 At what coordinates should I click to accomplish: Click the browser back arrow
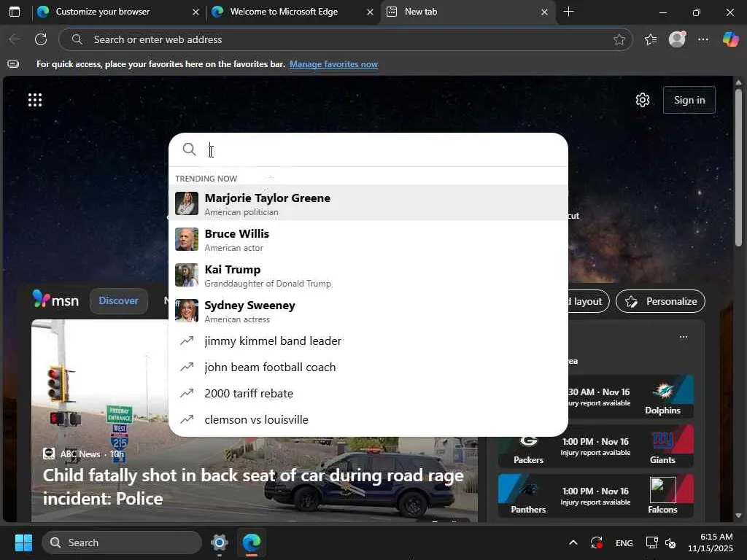click(15, 39)
